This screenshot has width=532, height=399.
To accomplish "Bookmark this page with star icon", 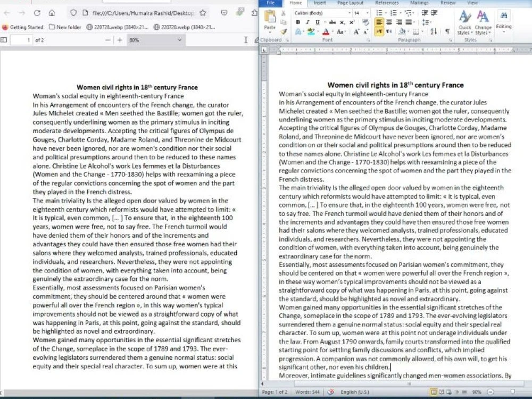I will pos(203,13).
